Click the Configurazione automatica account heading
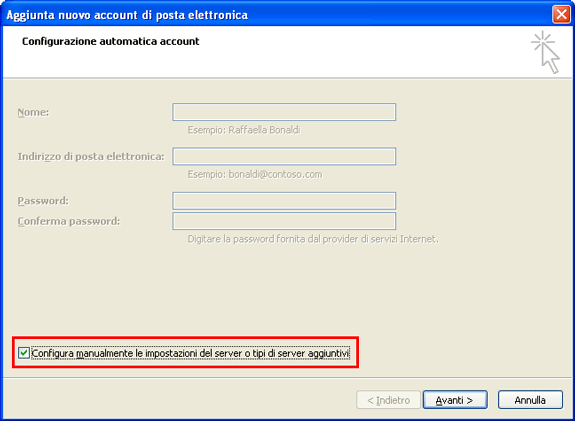 pos(111,41)
